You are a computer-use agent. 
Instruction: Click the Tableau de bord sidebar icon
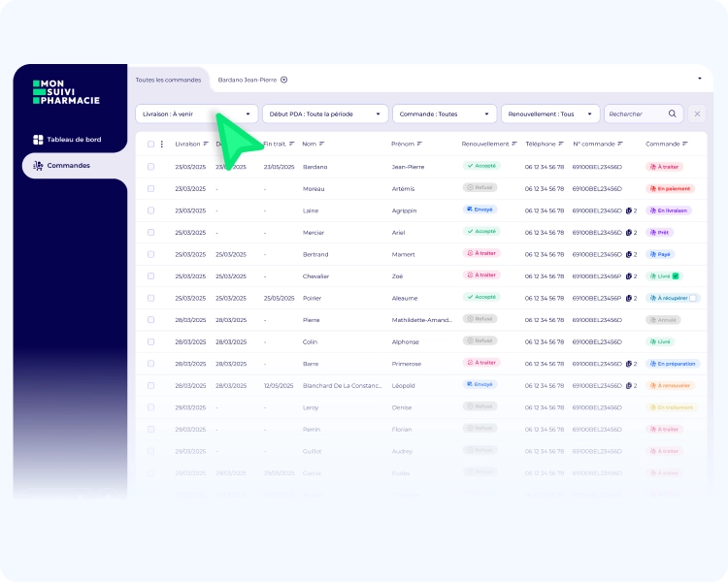(38, 140)
